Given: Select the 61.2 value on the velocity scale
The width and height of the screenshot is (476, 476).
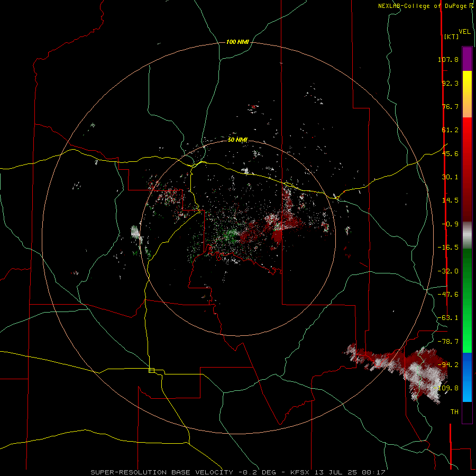Looking at the screenshot, I should tap(450, 130).
